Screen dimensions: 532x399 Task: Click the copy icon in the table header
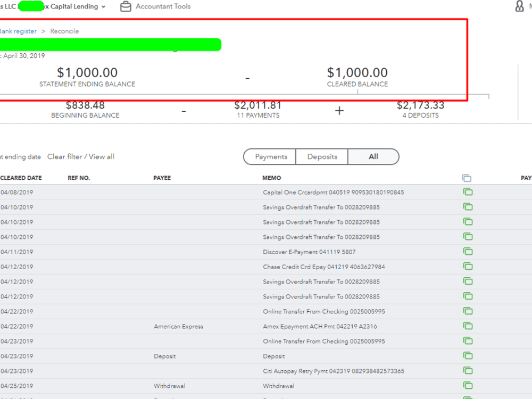tap(467, 178)
